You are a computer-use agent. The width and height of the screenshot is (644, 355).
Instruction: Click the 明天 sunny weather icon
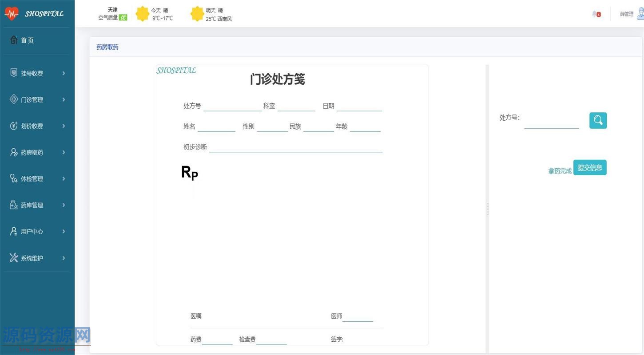click(x=197, y=14)
